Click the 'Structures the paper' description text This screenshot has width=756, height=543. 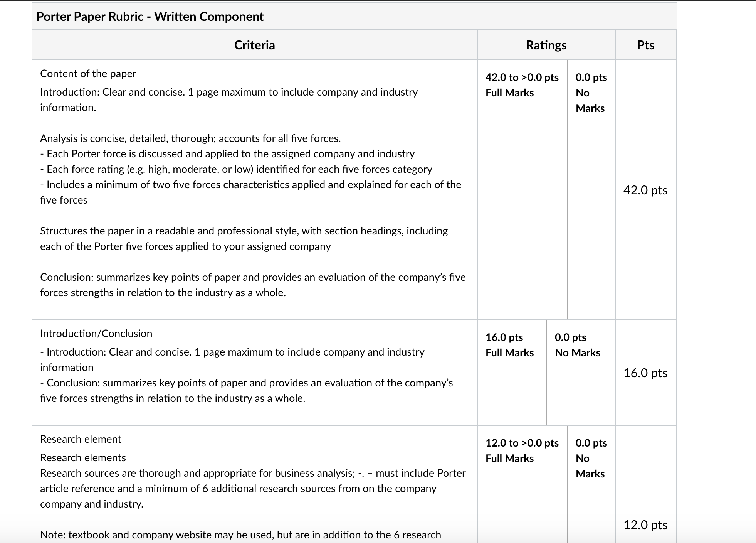click(x=244, y=238)
